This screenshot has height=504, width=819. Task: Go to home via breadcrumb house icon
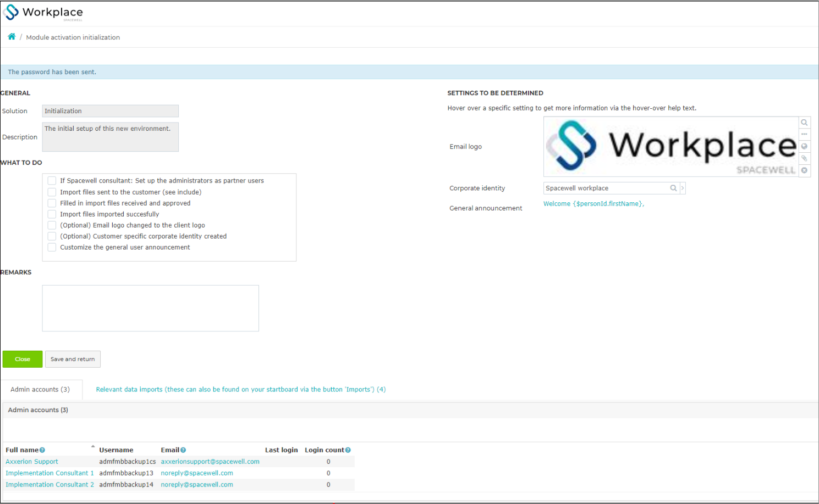click(x=12, y=36)
